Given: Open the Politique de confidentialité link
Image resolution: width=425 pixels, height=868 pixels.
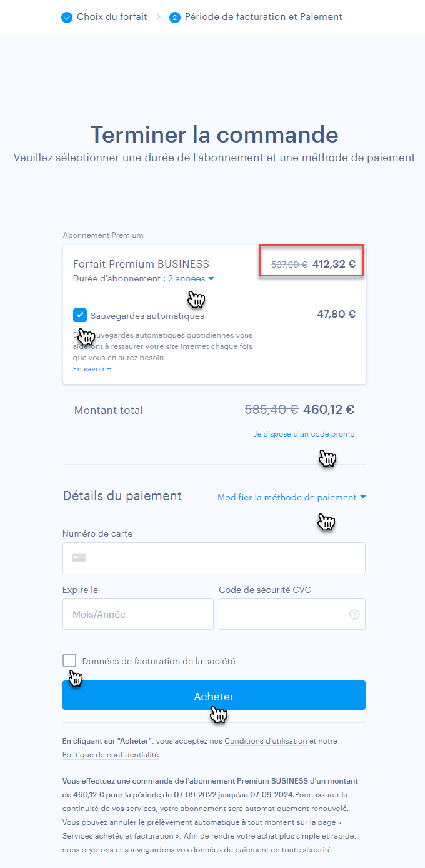Looking at the screenshot, I should tap(110, 755).
